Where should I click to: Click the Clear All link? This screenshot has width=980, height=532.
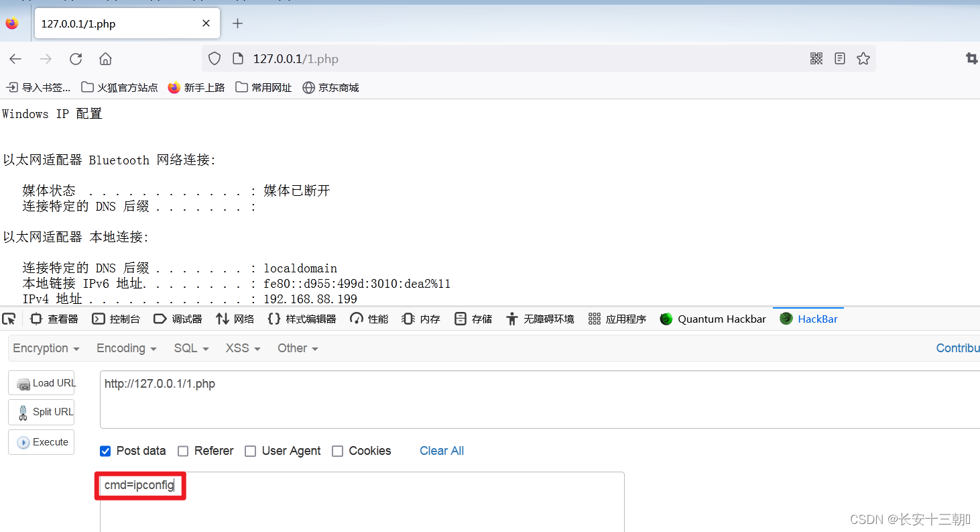tap(442, 451)
